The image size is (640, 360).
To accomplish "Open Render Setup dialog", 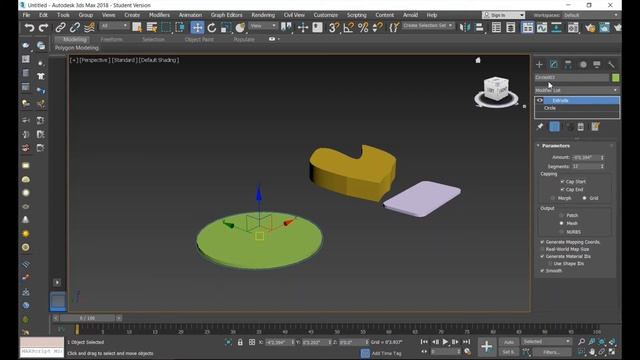I will click(590, 28).
